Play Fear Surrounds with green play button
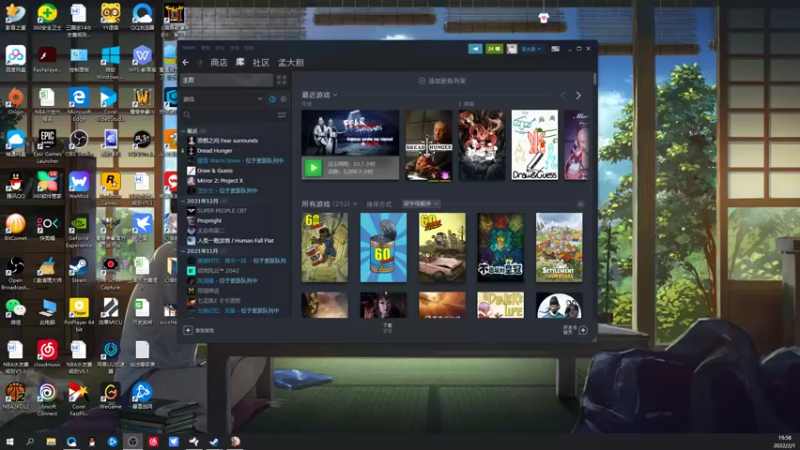The width and height of the screenshot is (800, 450). tap(313, 168)
